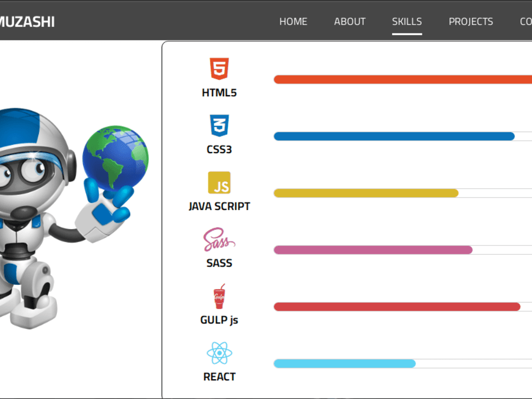Click the CSS3 skill label text
This screenshot has width=532, height=399.
click(220, 149)
